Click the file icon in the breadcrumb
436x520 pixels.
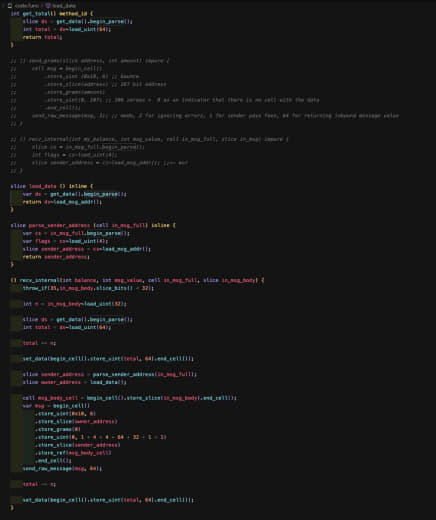click(x=10, y=5)
